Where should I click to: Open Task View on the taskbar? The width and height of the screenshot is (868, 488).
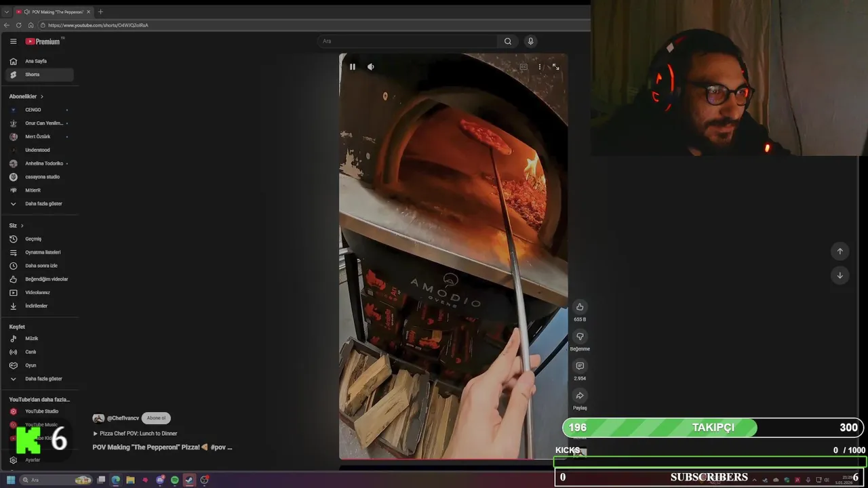point(101,480)
